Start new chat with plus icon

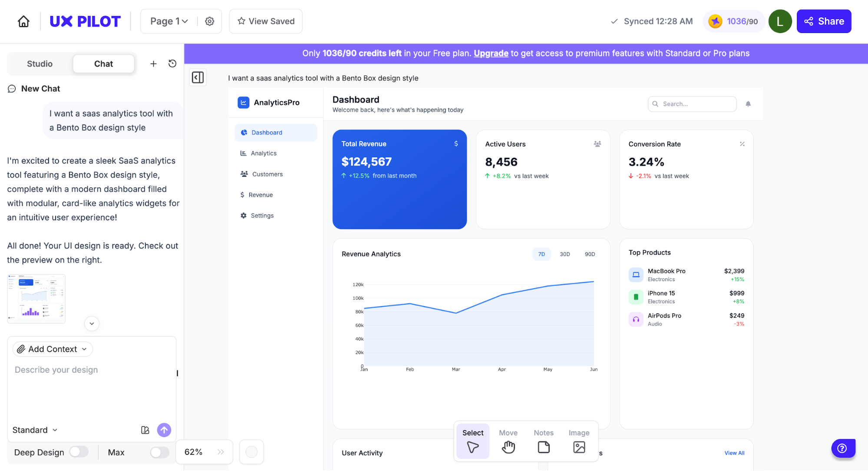[x=153, y=64]
